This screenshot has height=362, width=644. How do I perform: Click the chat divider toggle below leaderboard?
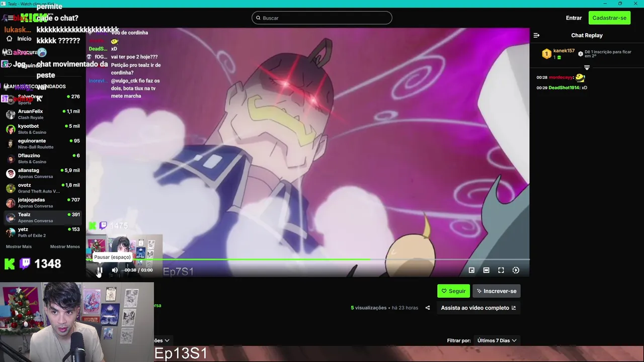pyautogui.click(x=587, y=67)
